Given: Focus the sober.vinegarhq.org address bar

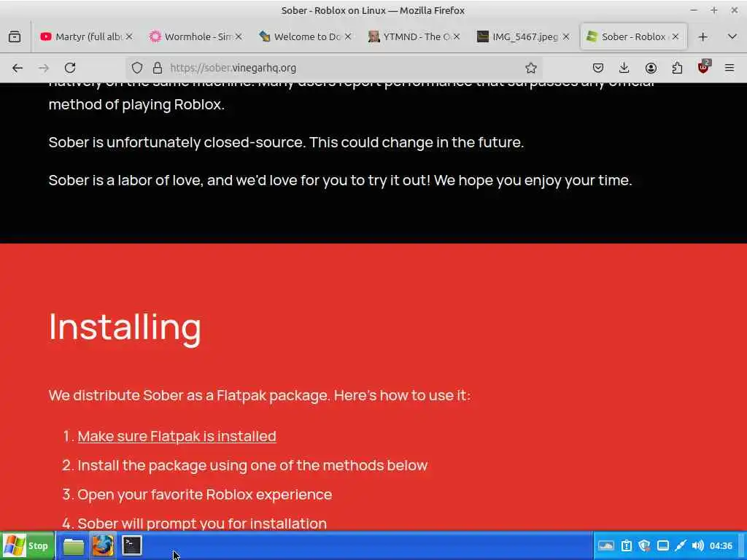Looking at the screenshot, I should coord(333,68).
